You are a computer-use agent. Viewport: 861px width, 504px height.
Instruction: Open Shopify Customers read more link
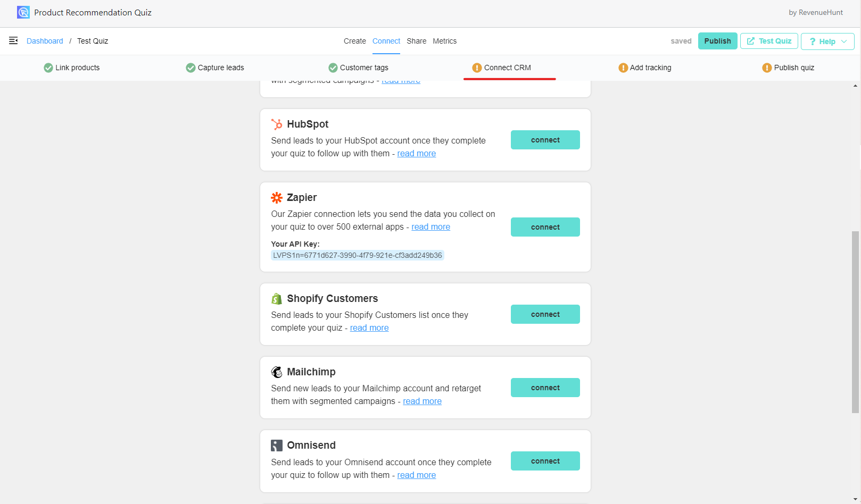click(x=369, y=327)
